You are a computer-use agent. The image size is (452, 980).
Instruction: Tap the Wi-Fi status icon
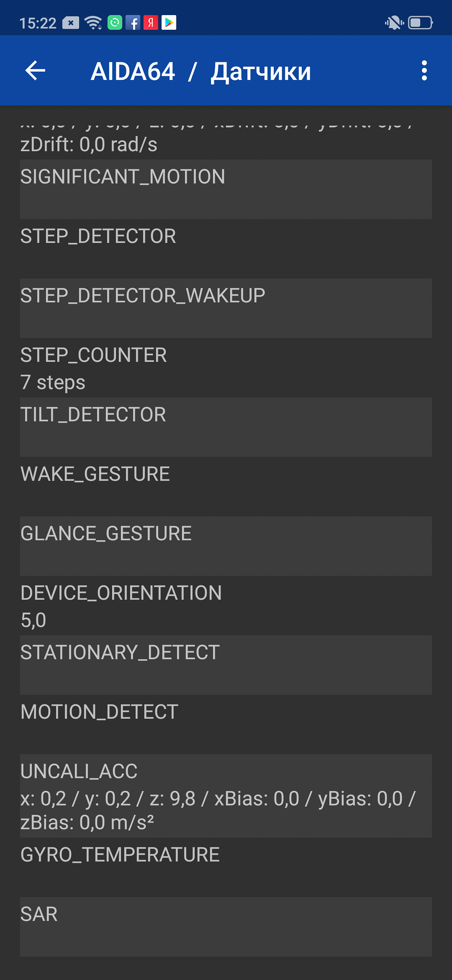(93, 23)
